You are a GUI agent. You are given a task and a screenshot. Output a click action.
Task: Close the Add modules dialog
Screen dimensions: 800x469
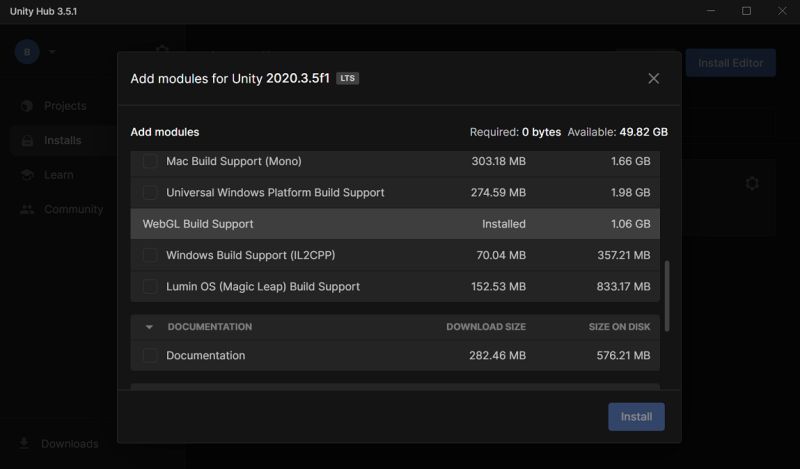click(654, 79)
